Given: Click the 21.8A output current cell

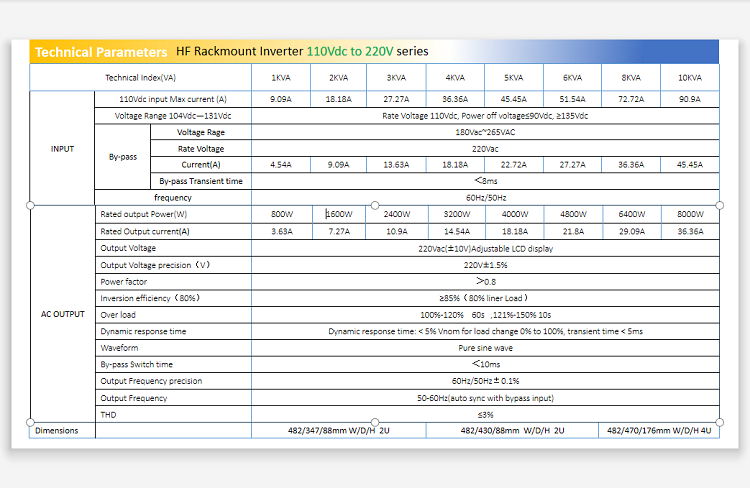Looking at the screenshot, I should click(574, 232).
